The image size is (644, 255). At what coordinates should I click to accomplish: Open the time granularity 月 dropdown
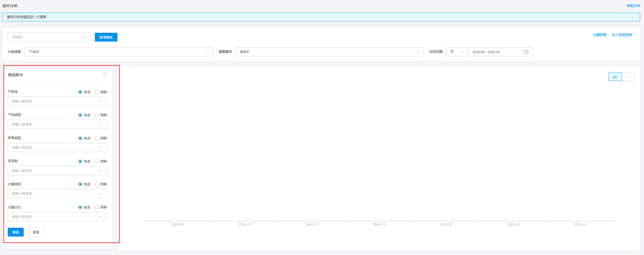tap(457, 52)
